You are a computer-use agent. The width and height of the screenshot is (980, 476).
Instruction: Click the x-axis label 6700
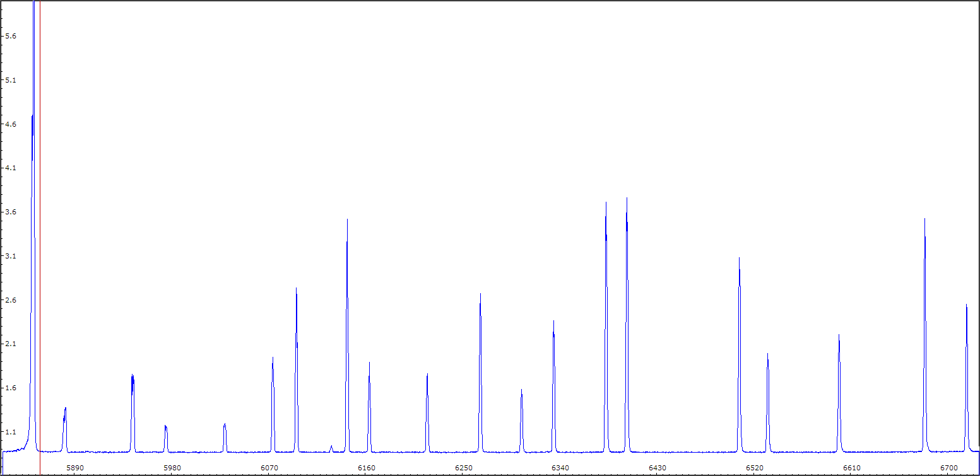click(x=949, y=468)
